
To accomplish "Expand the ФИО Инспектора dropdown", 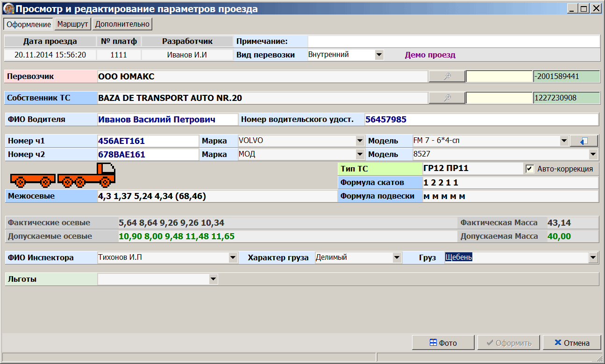I will [233, 257].
